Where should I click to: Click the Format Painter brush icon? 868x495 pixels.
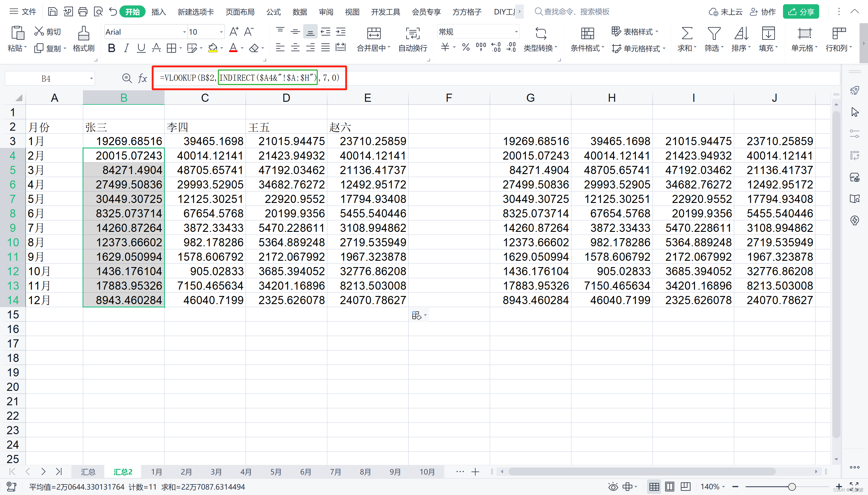pyautogui.click(x=83, y=33)
